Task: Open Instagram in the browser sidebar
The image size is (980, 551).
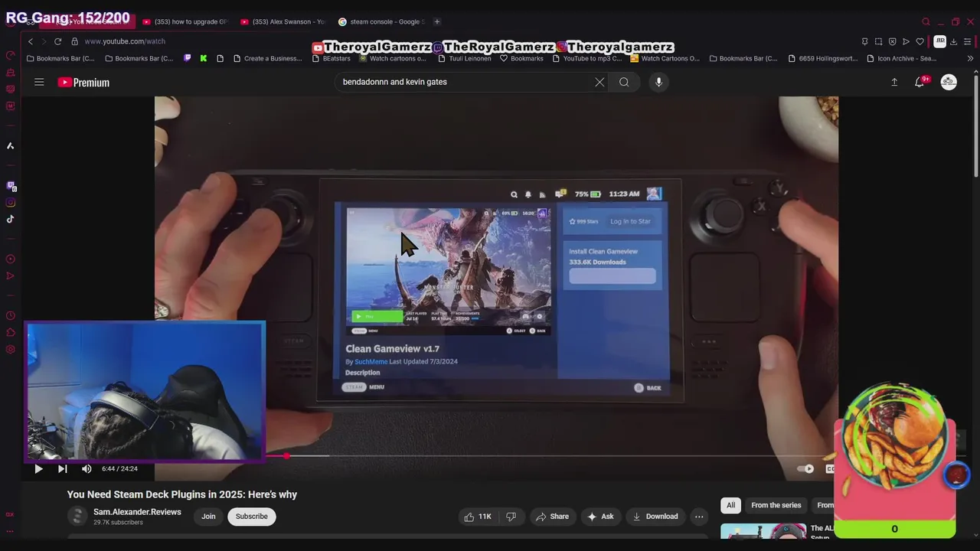Action: (x=10, y=202)
